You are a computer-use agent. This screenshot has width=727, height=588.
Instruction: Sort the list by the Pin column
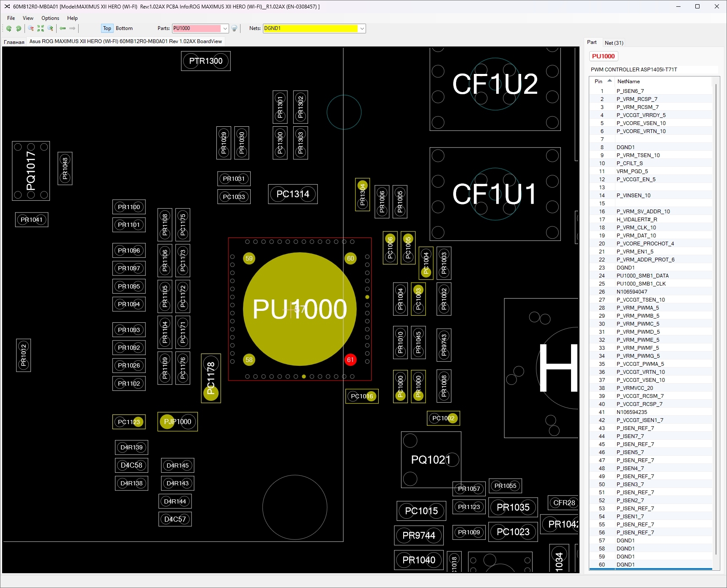coord(599,81)
